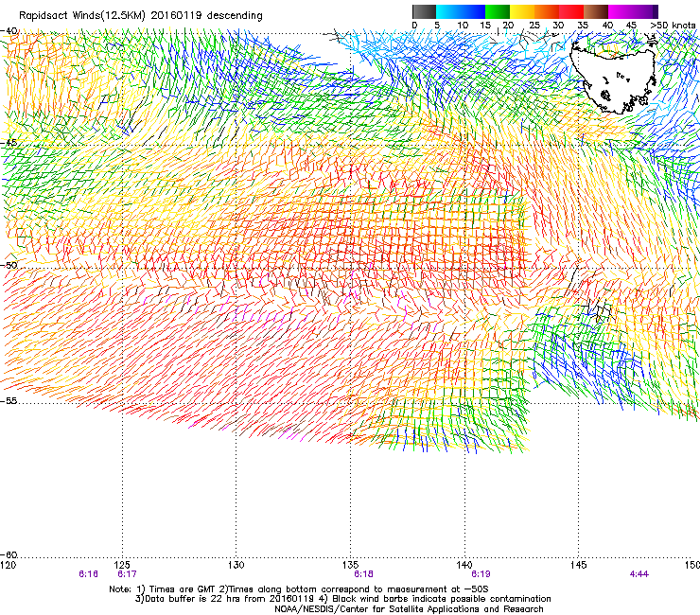The width and height of the screenshot is (700, 615).
Task: Click the '>50 knots' legend label
Action: 673,26
